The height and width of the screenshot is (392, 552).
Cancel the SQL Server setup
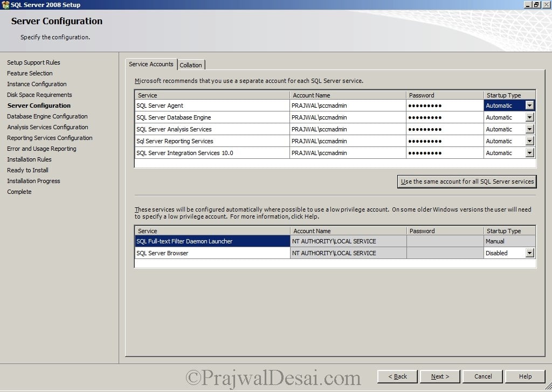point(482,376)
